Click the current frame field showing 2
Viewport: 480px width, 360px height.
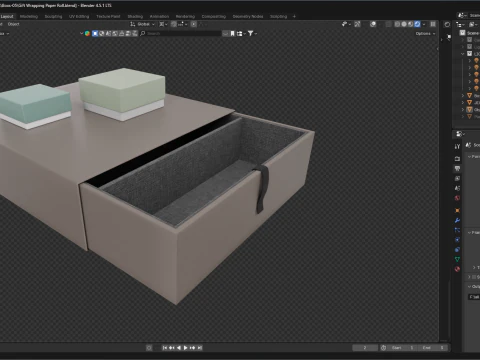(x=365, y=348)
